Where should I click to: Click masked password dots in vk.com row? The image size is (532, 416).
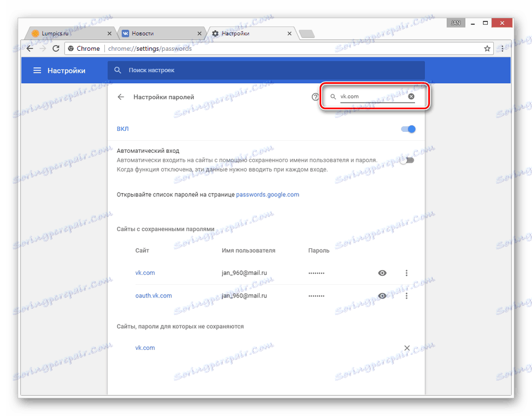point(316,273)
